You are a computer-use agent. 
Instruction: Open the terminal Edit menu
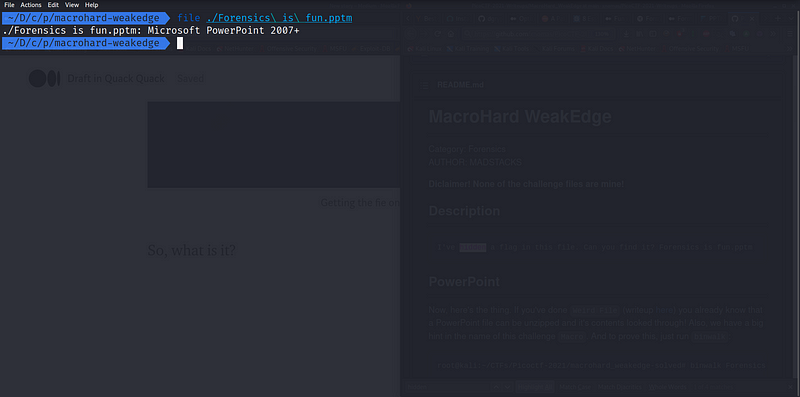[53, 5]
